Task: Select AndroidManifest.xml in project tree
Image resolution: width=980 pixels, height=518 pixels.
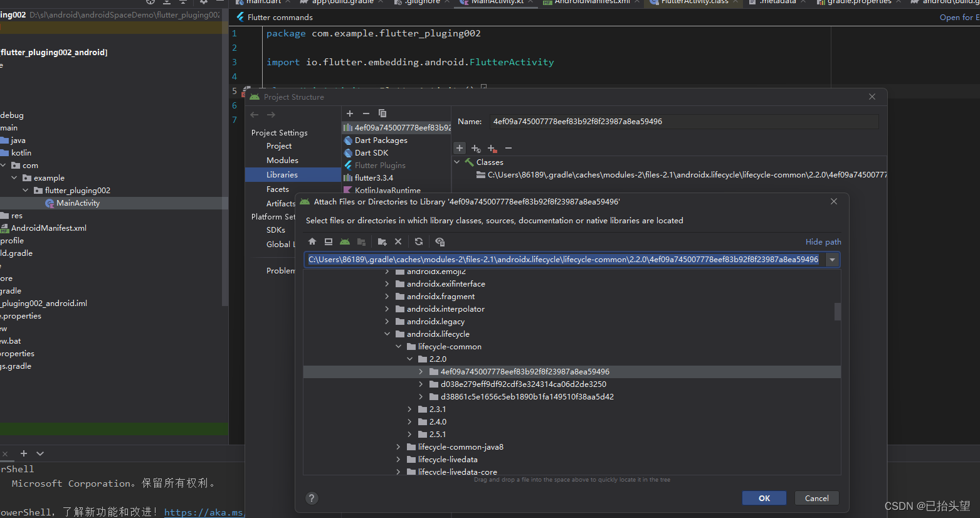Action: [49, 228]
